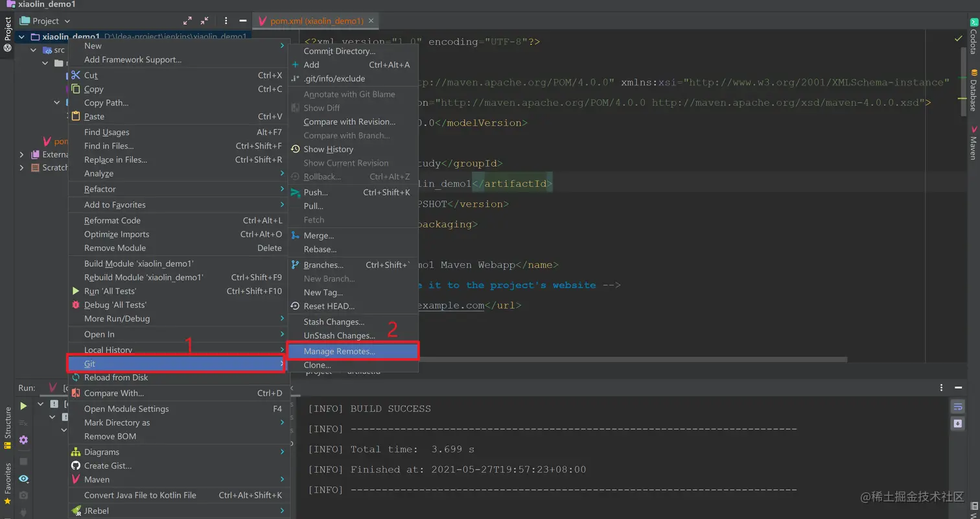Screen dimensions: 980x519
Task: Click 'Convert Java File to Kotlin File' entry
Action: [x=178, y=495]
